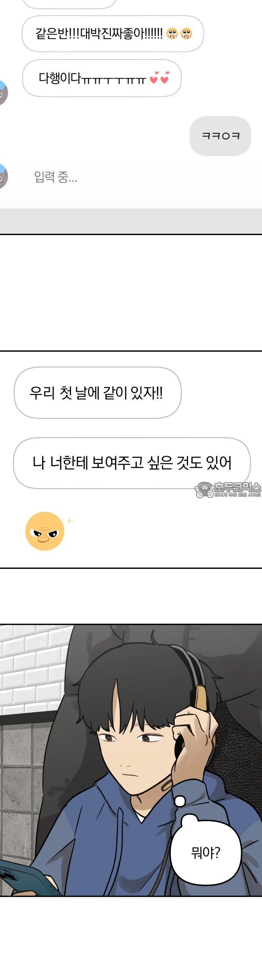The width and height of the screenshot is (262, 980).
Task: Click the 뭐야? thought bubble
Action: coord(205,852)
